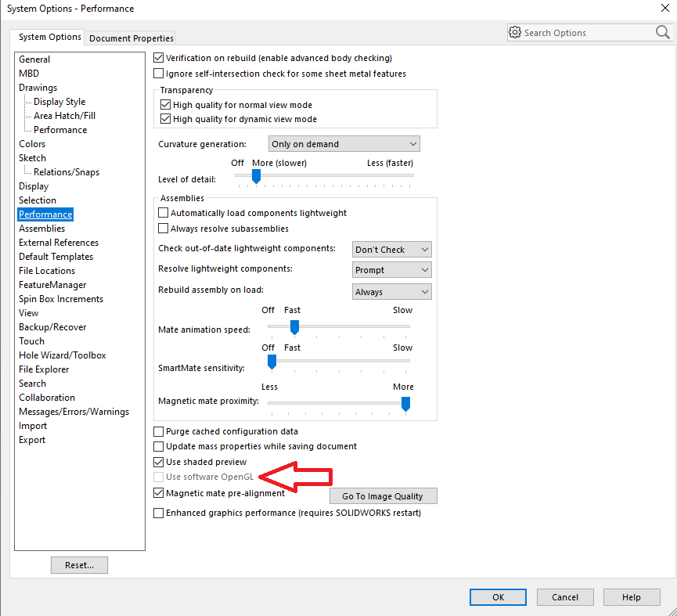Image resolution: width=677 pixels, height=616 pixels.
Task: Check Update mass properties while saving
Action: (158, 446)
